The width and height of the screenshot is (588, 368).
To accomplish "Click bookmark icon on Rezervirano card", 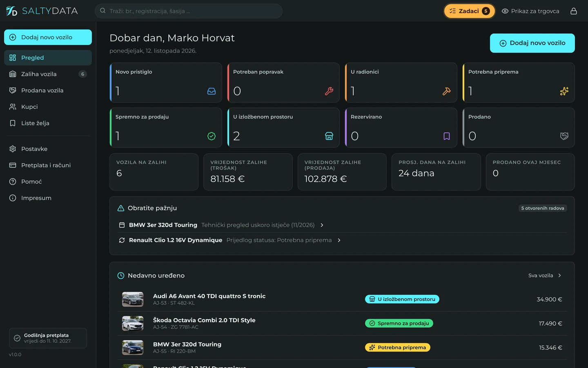I will 447,136.
